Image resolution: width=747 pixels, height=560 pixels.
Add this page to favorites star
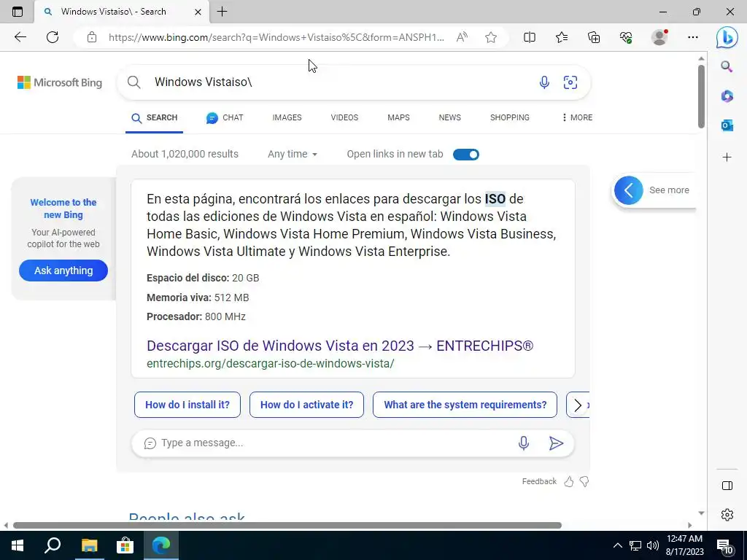[x=491, y=37]
